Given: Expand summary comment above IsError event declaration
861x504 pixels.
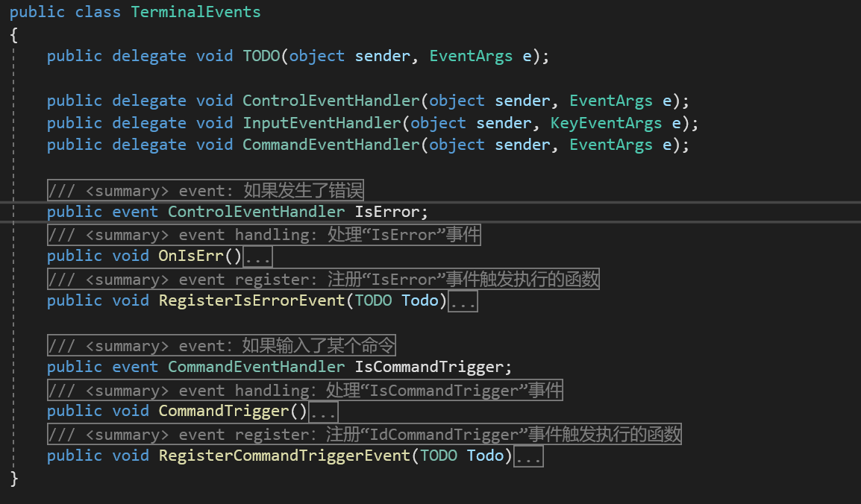Looking at the screenshot, I should [206, 190].
